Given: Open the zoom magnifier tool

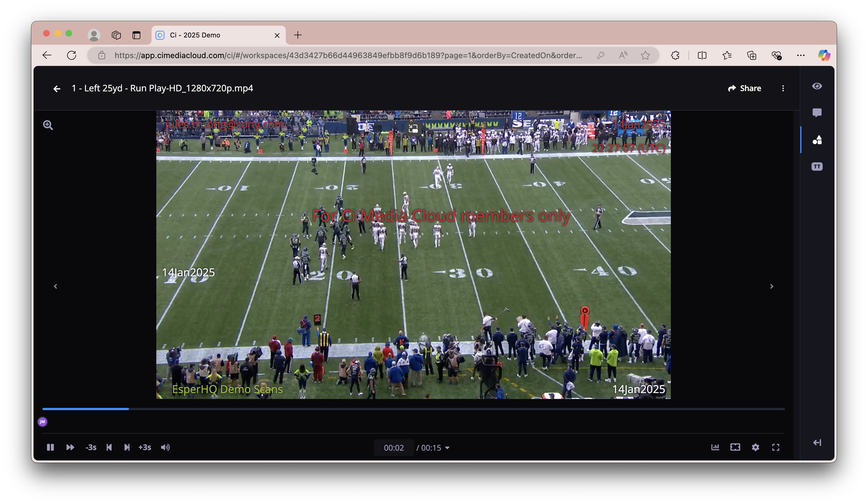Looking at the screenshot, I should click(48, 125).
